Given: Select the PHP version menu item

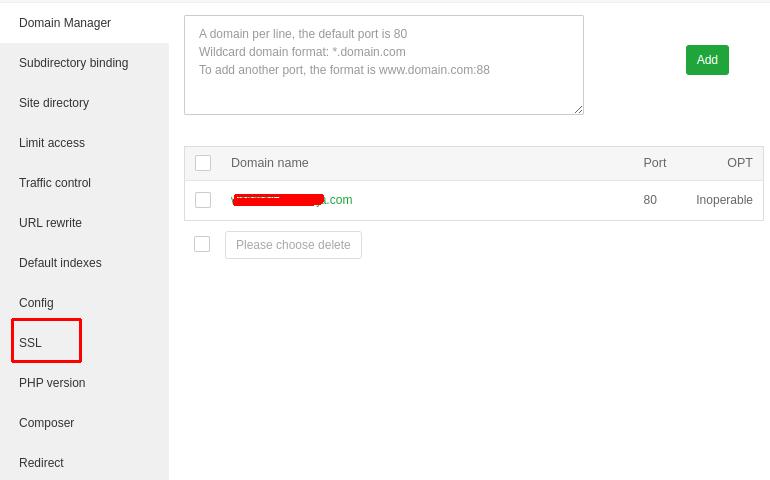Looking at the screenshot, I should coord(52,383).
